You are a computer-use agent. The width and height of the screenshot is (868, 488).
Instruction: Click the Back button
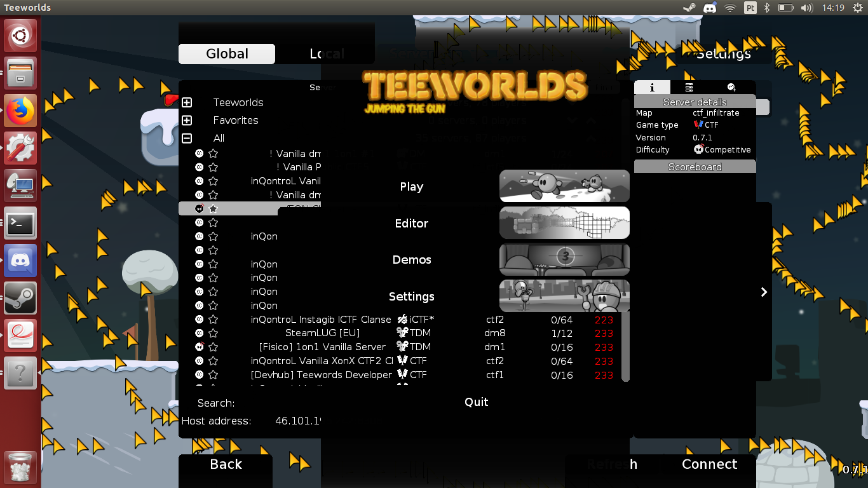click(x=226, y=464)
